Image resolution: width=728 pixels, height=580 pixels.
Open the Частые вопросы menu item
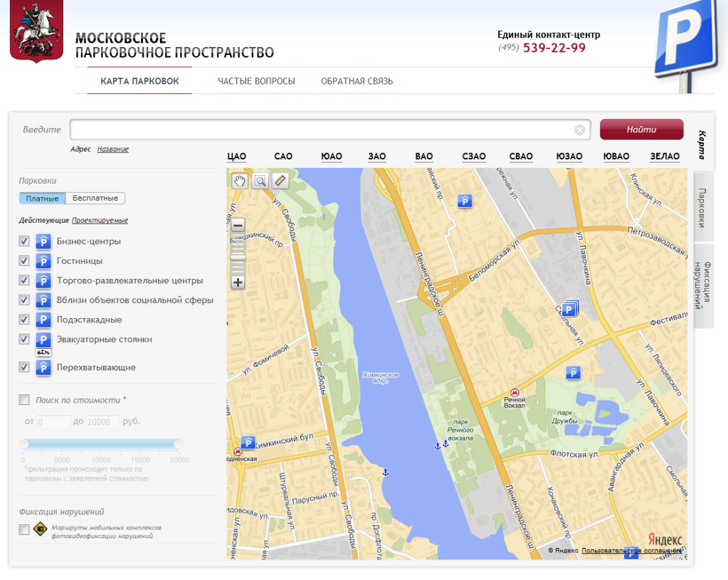coord(256,81)
